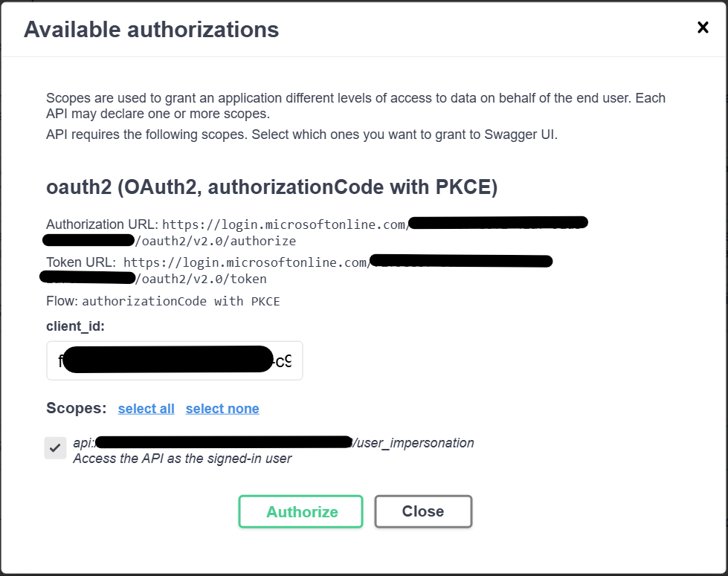The height and width of the screenshot is (576, 728).
Task: Close the dialog with the X icon
Action: [x=703, y=27]
